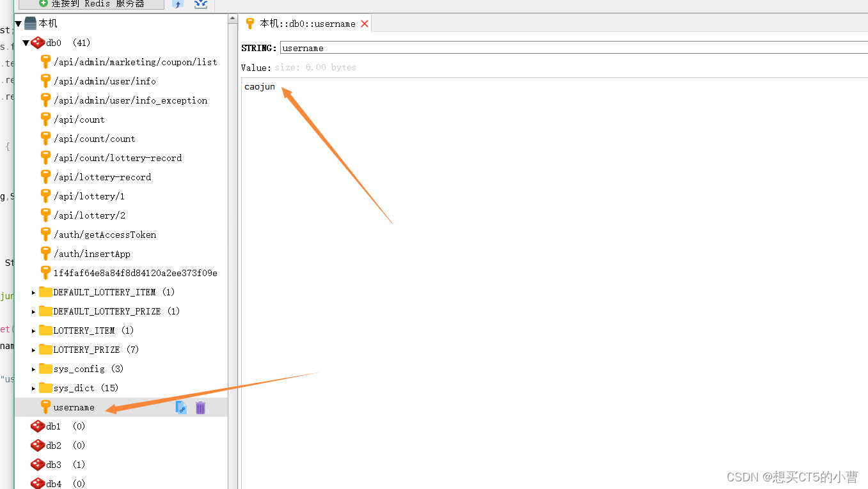The width and height of the screenshot is (868, 489).
Task: Click the LOTTERY_PRIZE (7) label
Action: point(96,350)
